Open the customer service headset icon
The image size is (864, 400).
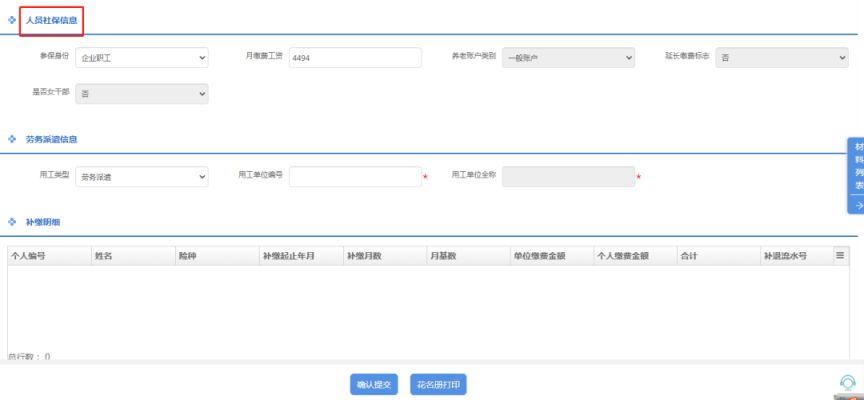pos(847,383)
